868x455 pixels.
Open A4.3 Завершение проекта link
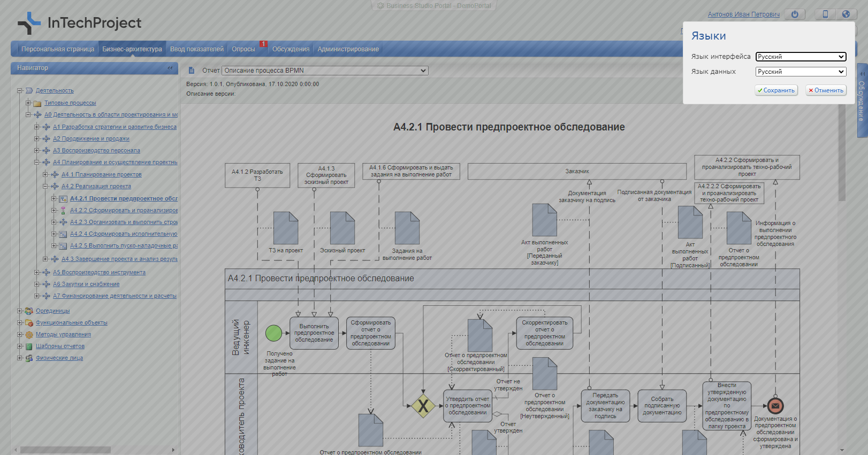(119, 259)
